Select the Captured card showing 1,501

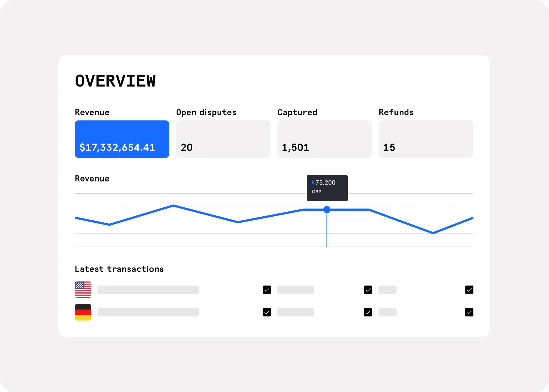[324, 139]
